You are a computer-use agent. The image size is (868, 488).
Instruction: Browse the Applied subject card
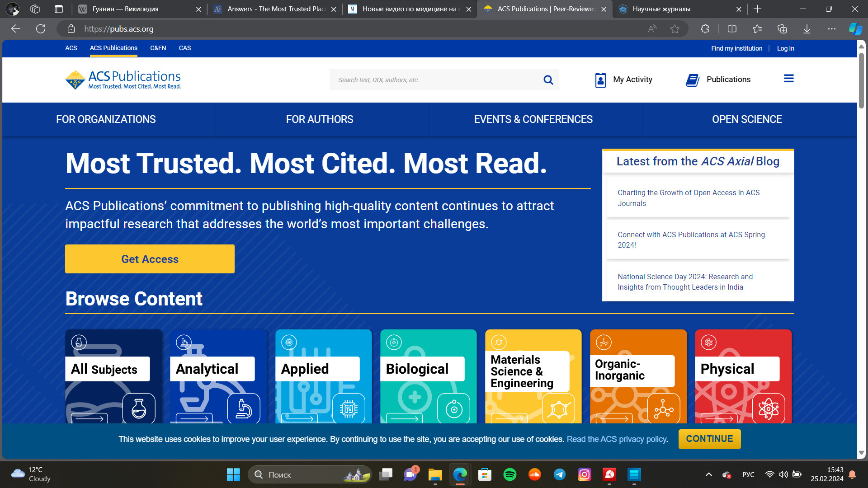click(323, 376)
